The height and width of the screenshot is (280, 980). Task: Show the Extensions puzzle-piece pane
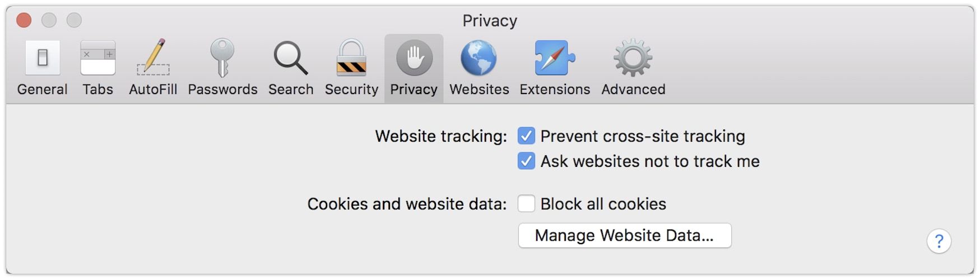point(555,59)
